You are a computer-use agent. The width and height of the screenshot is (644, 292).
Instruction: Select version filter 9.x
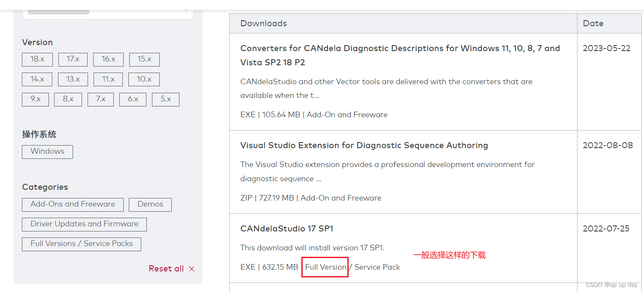(35, 99)
